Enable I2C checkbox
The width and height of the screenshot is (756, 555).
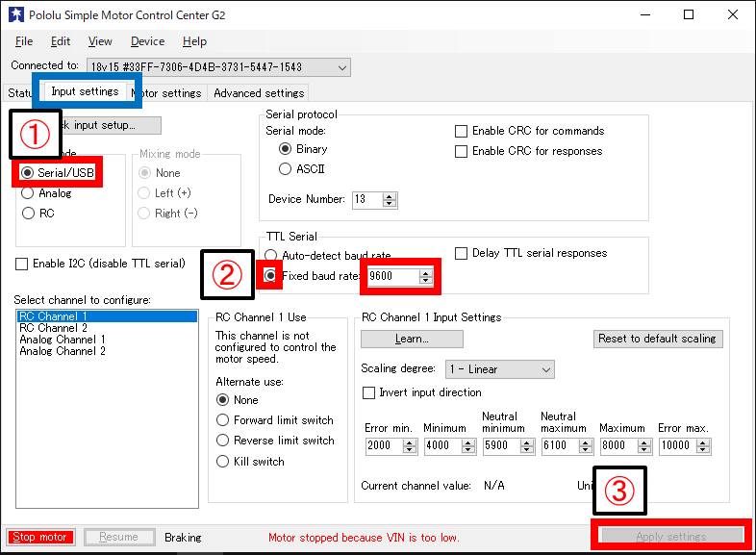point(100,264)
